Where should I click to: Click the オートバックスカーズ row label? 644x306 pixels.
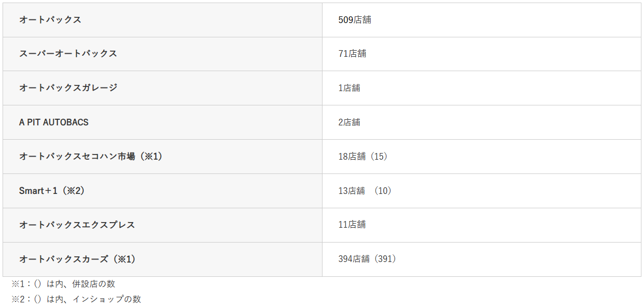coord(77,259)
